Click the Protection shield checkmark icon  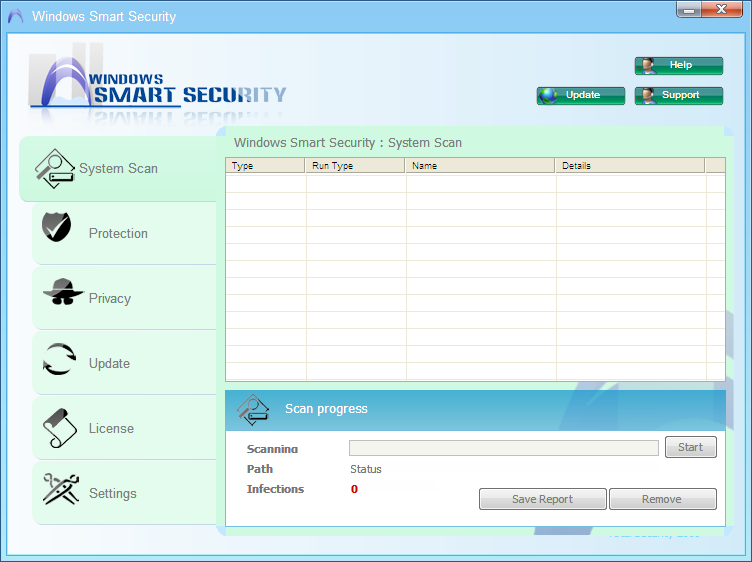(x=56, y=227)
